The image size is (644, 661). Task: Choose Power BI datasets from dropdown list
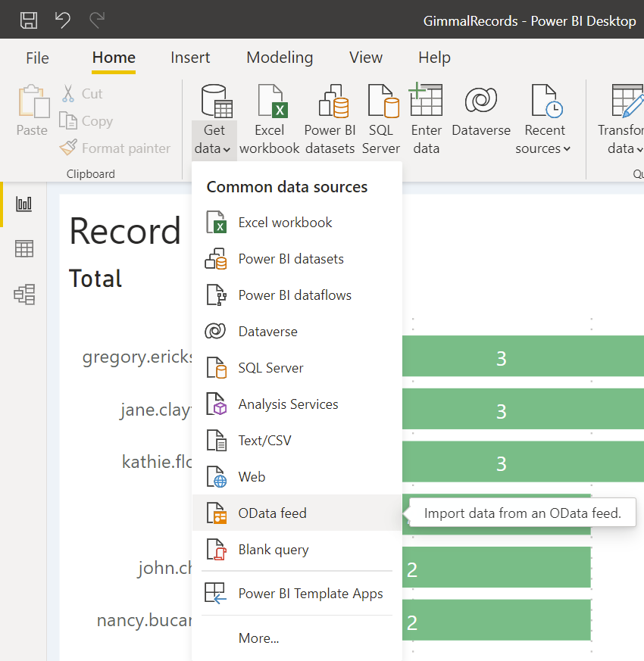pos(297,258)
